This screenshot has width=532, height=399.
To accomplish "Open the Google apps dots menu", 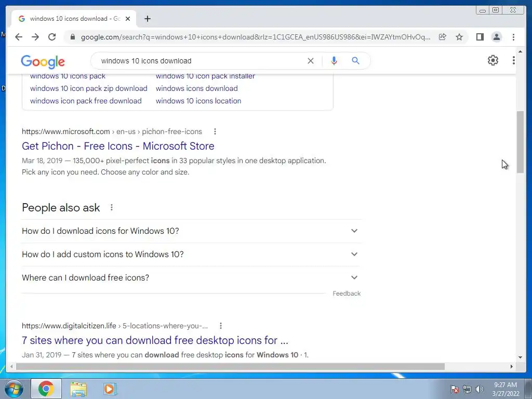I will coord(514,60).
